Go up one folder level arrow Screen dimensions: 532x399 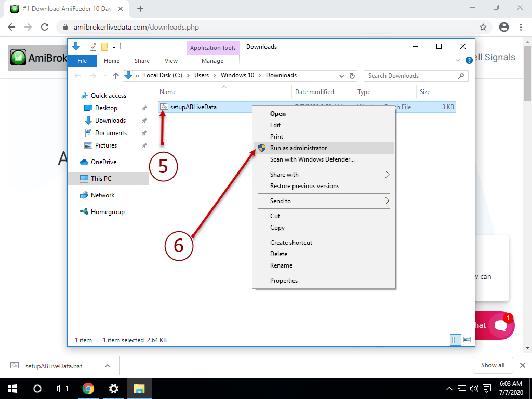(116, 76)
